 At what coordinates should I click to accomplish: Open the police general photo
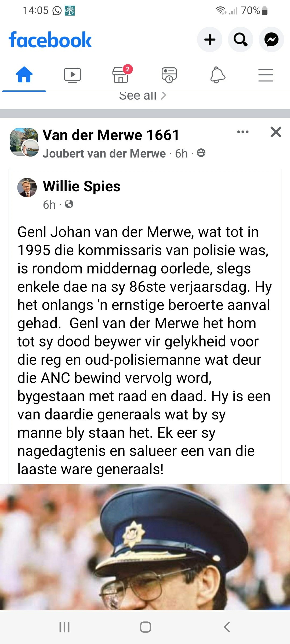point(145,547)
